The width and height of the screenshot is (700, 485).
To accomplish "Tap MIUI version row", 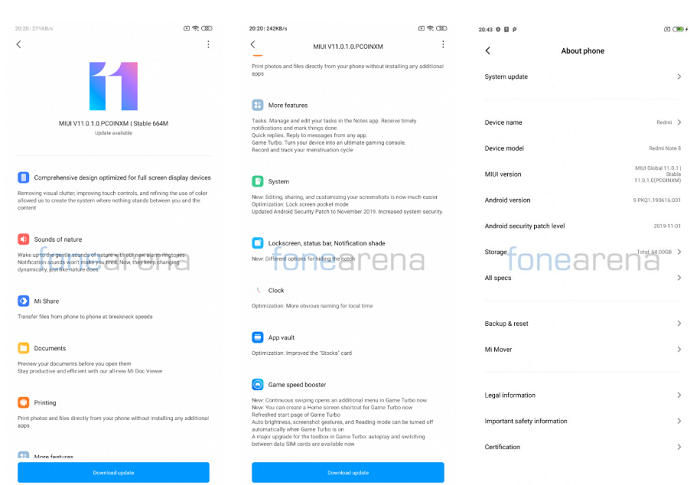I will [x=583, y=174].
